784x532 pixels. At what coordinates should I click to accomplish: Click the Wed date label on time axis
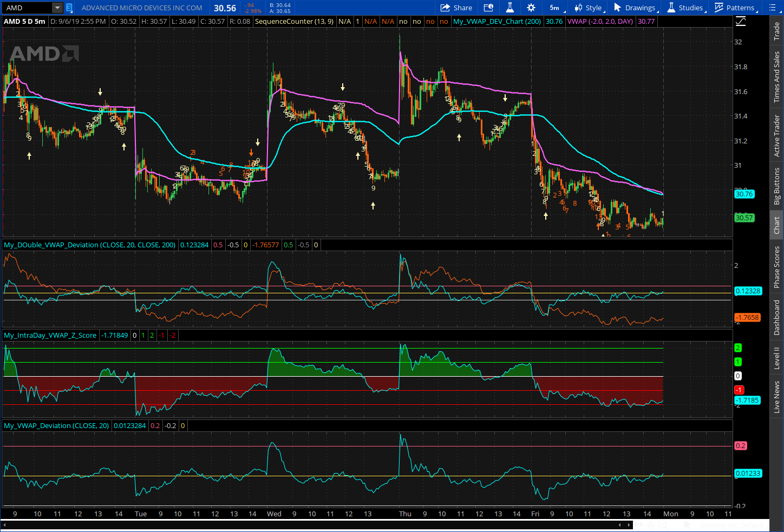(274, 514)
